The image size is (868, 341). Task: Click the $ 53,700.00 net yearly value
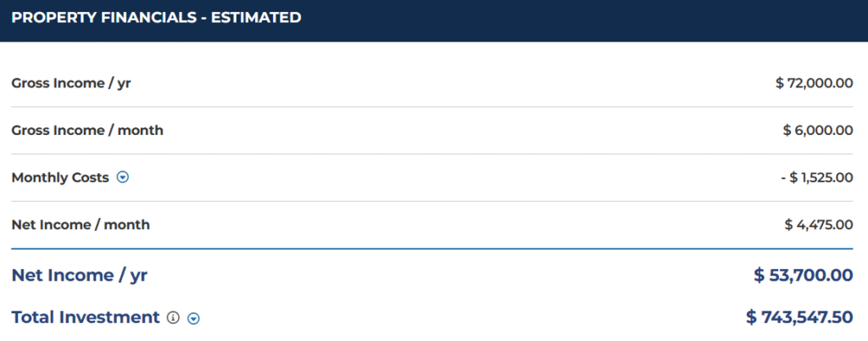(x=804, y=275)
